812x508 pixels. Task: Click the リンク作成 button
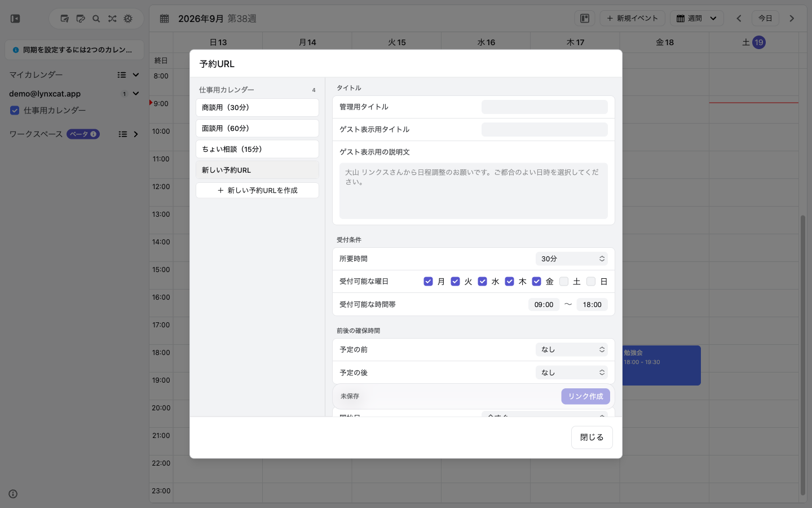[x=585, y=396]
